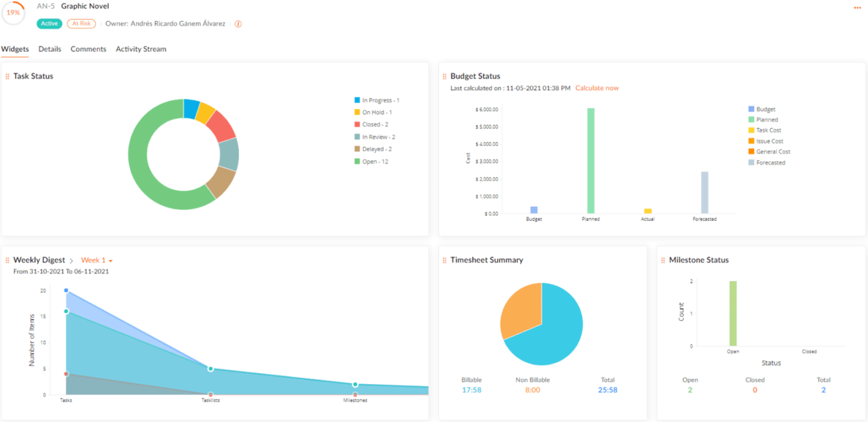Toggle Task Cost legend entry

(765, 130)
